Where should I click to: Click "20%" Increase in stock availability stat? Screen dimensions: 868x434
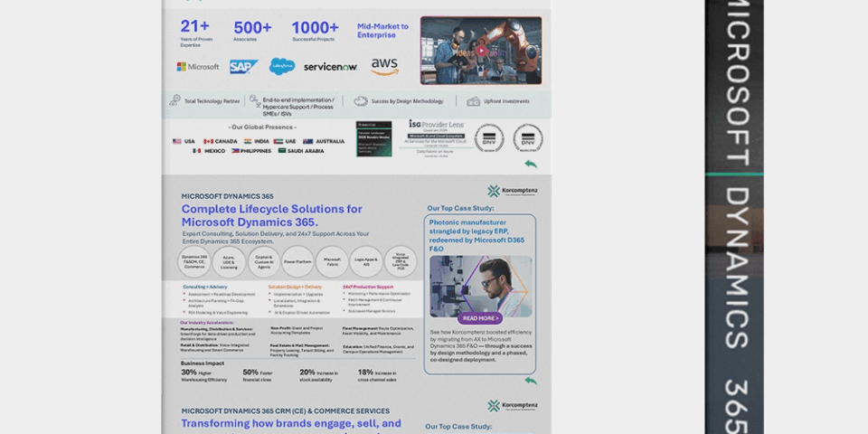pos(307,372)
